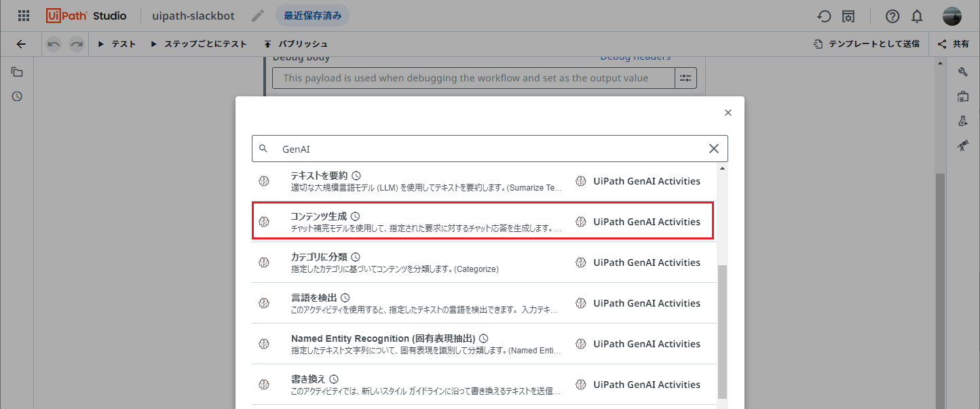Undo the last action
The height and width of the screenshot is (409, 980).
(x=54, y=44)
